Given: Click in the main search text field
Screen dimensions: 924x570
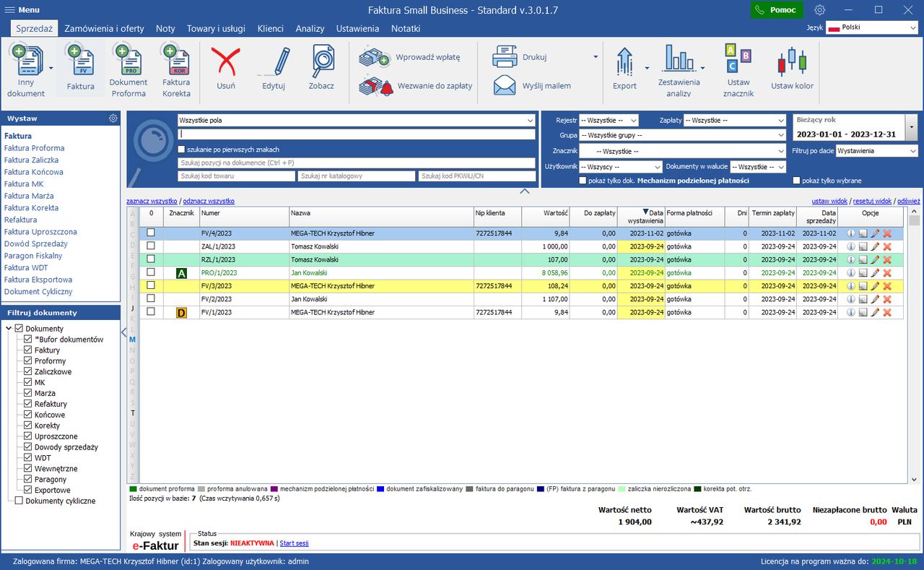Looking at the screenshot, I should (x=357, y=134).
